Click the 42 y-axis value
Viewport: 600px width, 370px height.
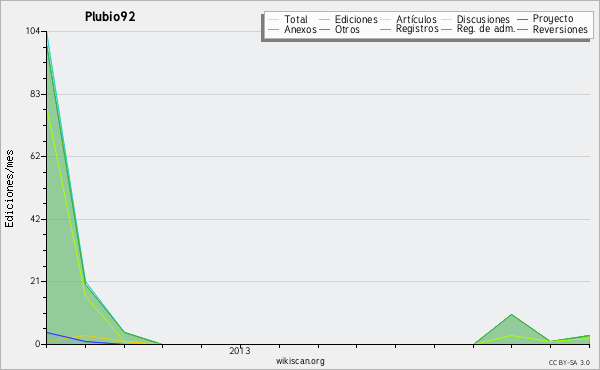35,219
